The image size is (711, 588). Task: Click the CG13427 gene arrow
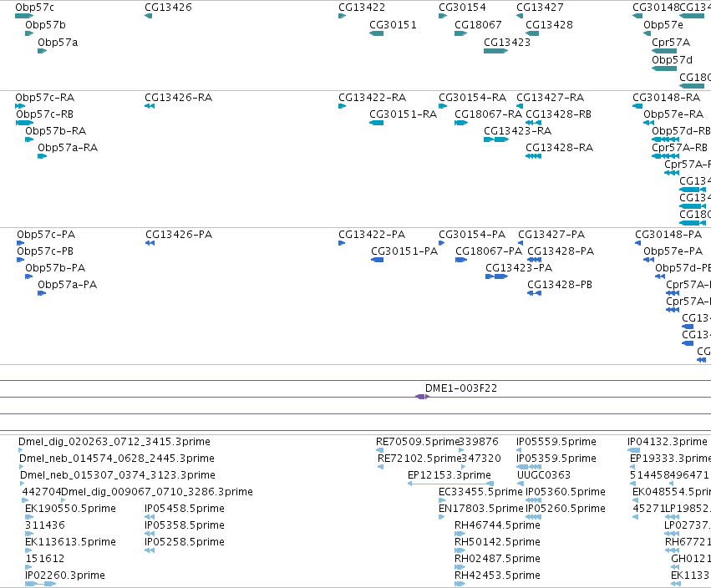click(520, 16)
